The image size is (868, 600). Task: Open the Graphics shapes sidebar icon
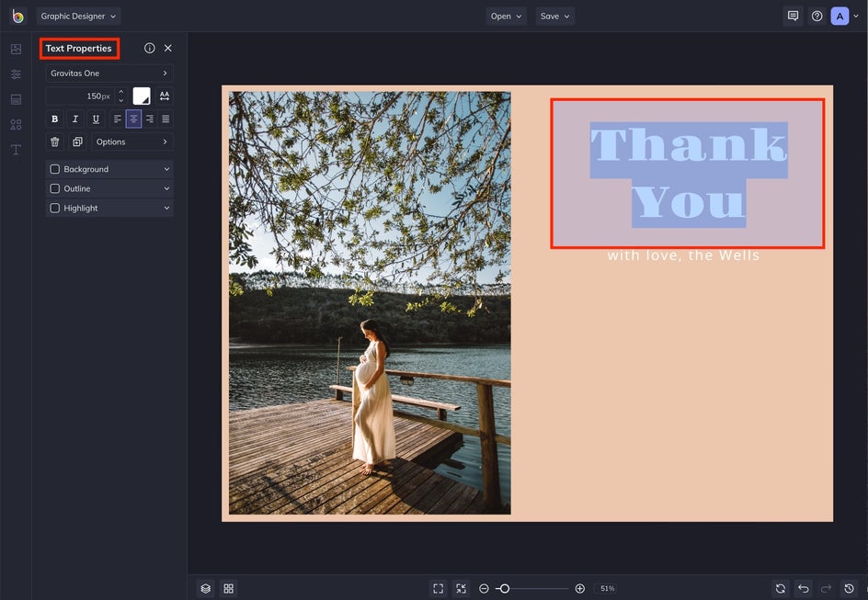[16, 124]
